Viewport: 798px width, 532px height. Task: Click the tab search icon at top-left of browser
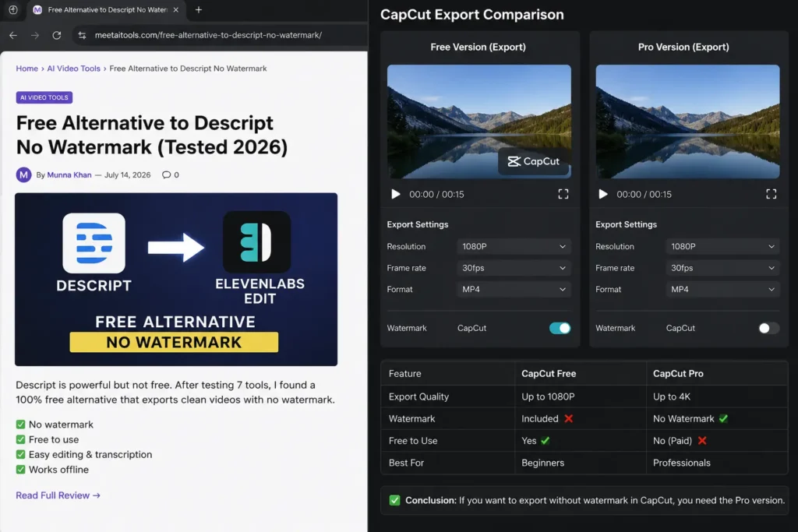click(x=13, y=9)
